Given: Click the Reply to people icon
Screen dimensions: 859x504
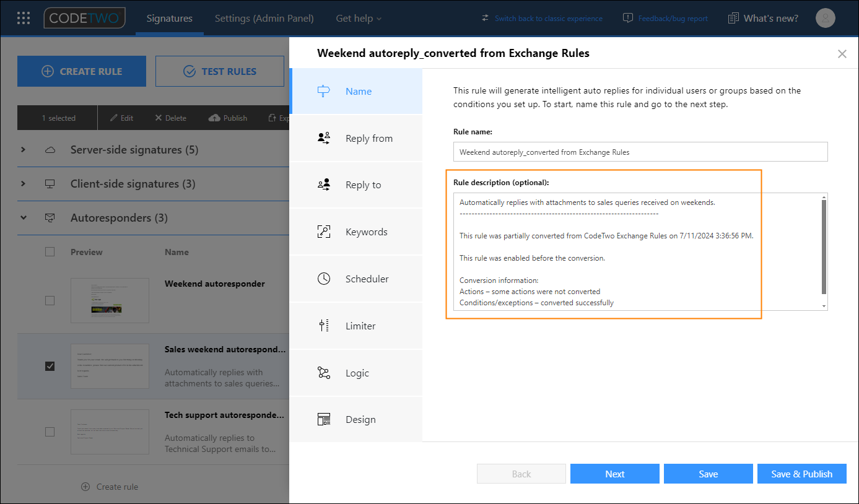Looking at the screenshot, I should point(323,185).
